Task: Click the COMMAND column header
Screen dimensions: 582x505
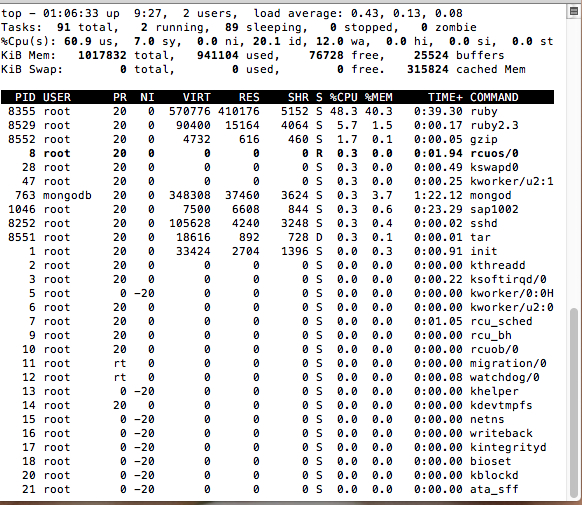Action: point(494,97)
